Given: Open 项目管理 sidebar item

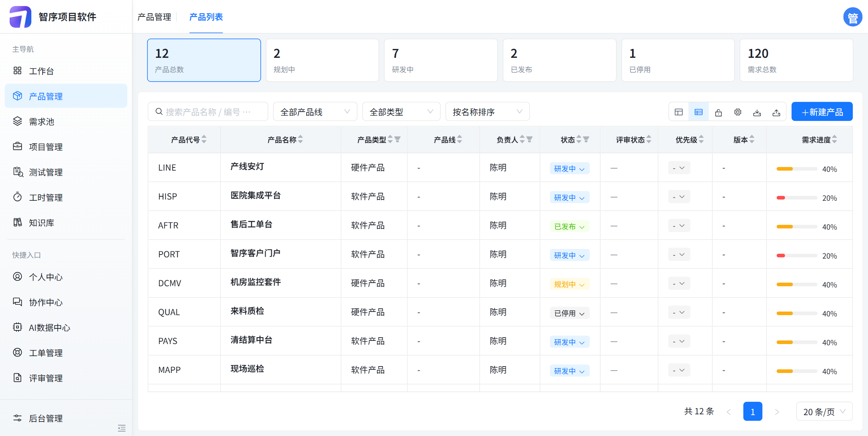Looking at the screenshot, I should pyautogui.click(x=66, y=147).
